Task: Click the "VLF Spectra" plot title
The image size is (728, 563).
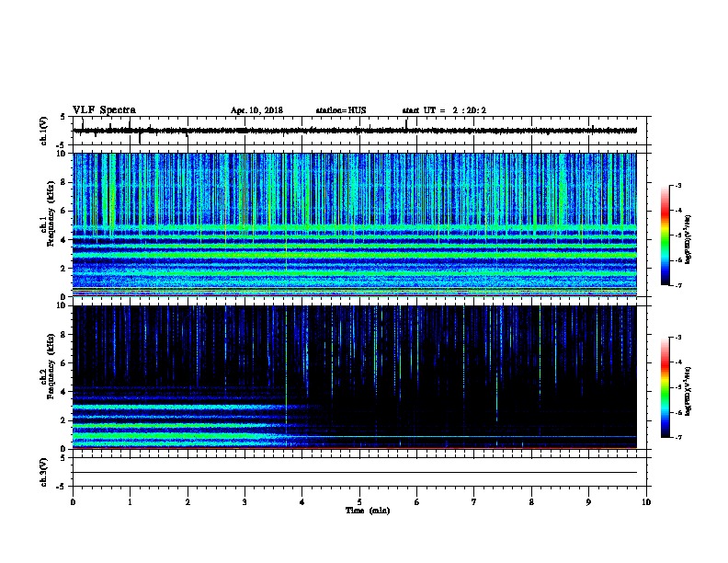Action: [104, 110]
